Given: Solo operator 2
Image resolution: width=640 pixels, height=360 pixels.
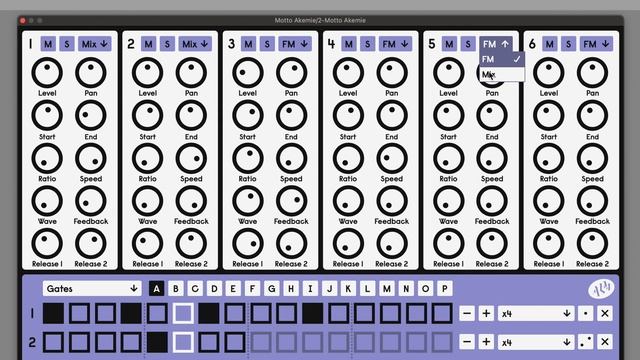Looking at the screenshot, I should click(x=167, y=44).
